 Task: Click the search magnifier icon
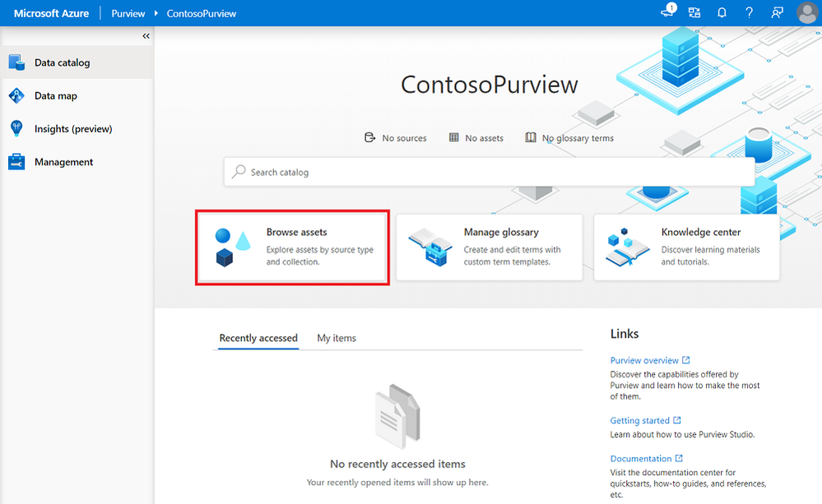tap(239, 171)
